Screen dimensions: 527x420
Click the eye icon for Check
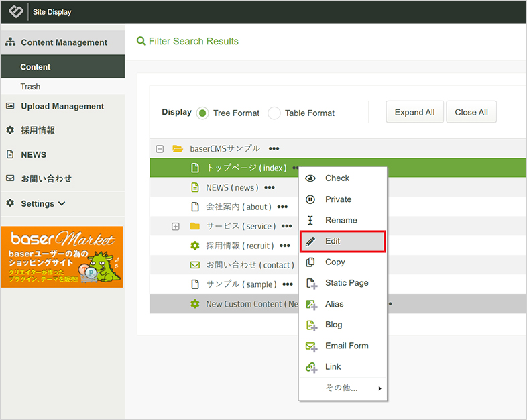click(x=310, y=178)
